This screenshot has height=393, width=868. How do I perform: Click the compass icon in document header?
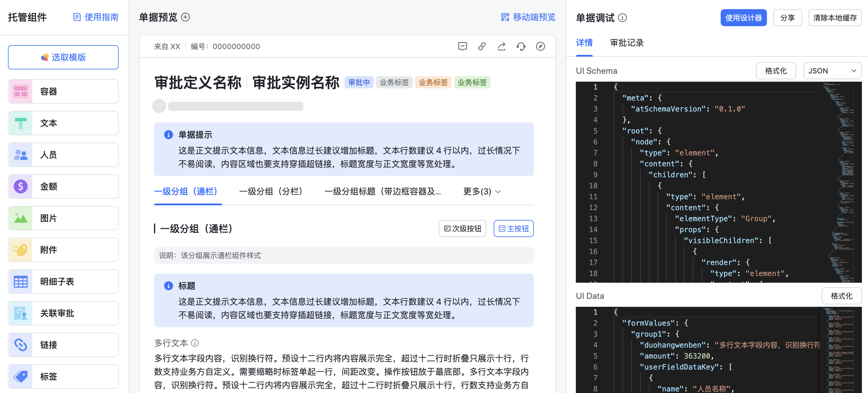coord(541,47)
